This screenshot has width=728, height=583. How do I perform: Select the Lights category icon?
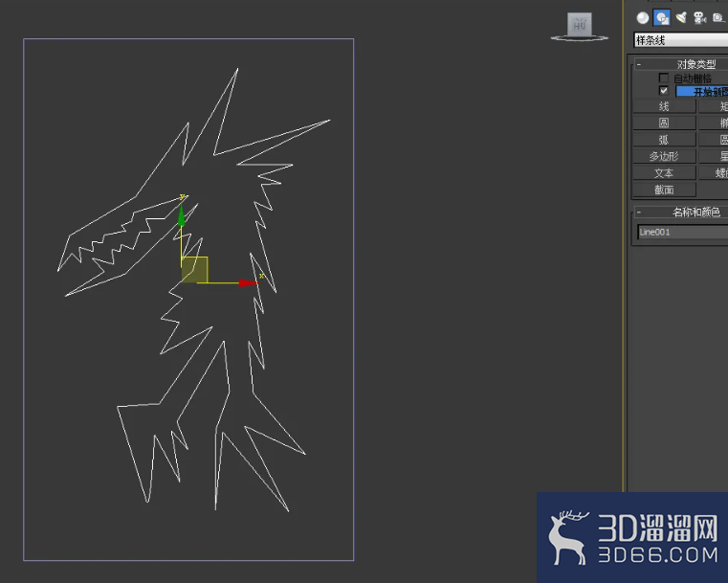point(681,17)
